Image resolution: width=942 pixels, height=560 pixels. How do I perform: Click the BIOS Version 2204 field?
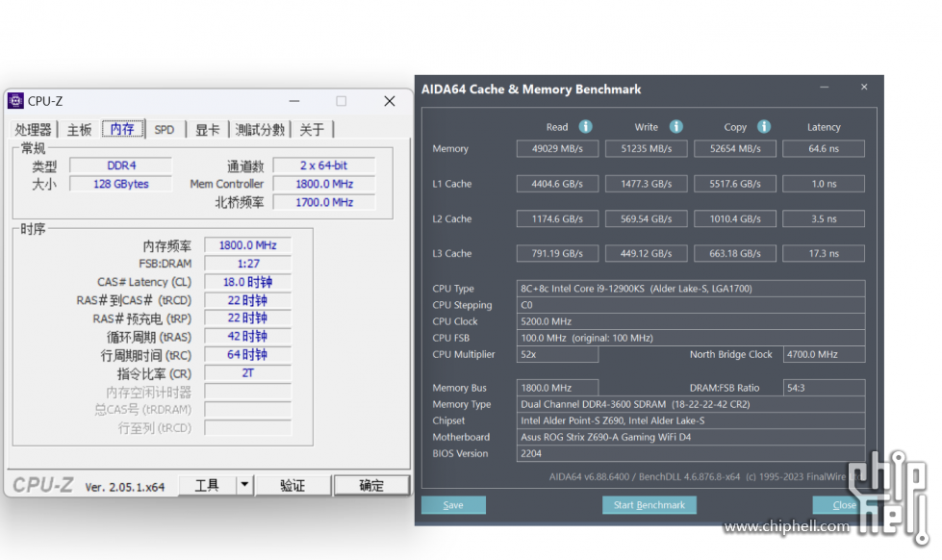[x=691, y=453]
